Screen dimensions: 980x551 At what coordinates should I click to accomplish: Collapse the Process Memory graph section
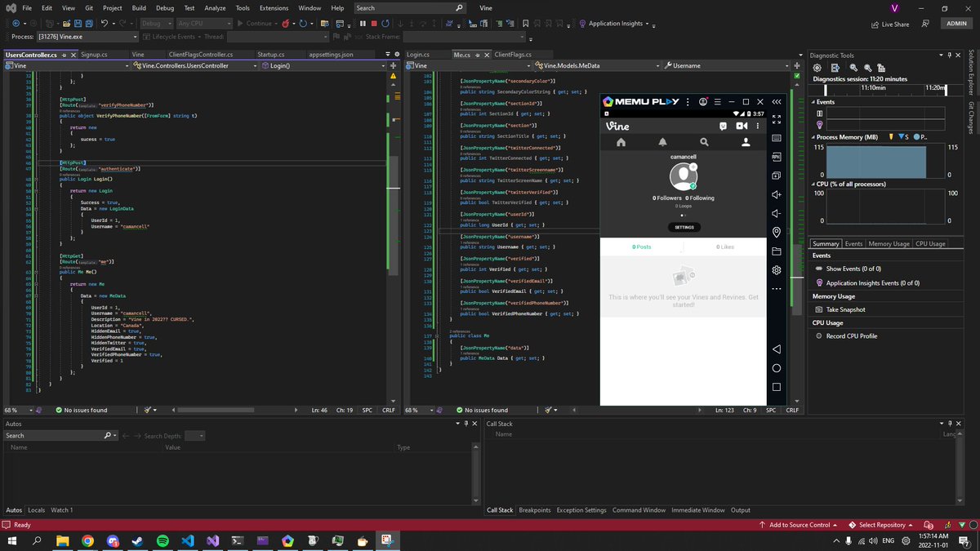click(x=814, y=136)
